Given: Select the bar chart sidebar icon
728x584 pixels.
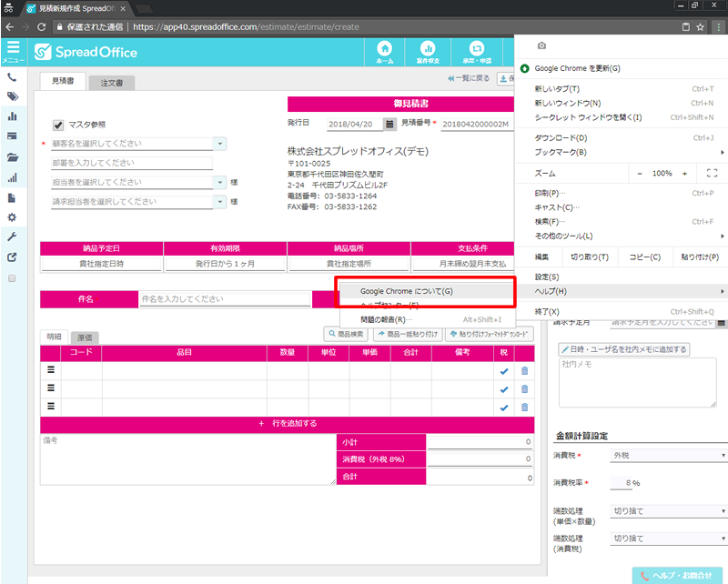Looking at the screenshot, I should 13,116.
